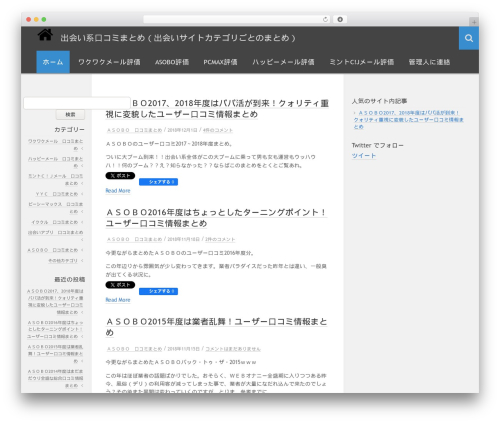Open ワクワクメール評価 menu item
The image size is (500, 423).
[x=109, y=62]
